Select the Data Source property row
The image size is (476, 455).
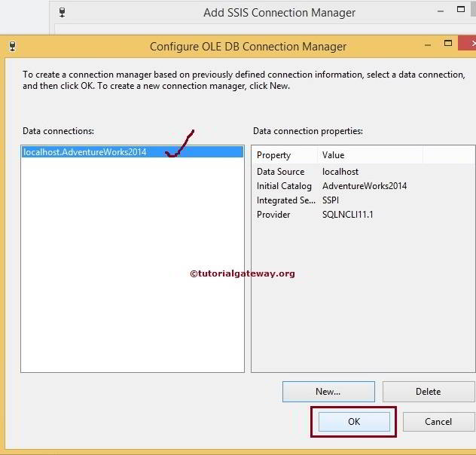coord(363,172)
